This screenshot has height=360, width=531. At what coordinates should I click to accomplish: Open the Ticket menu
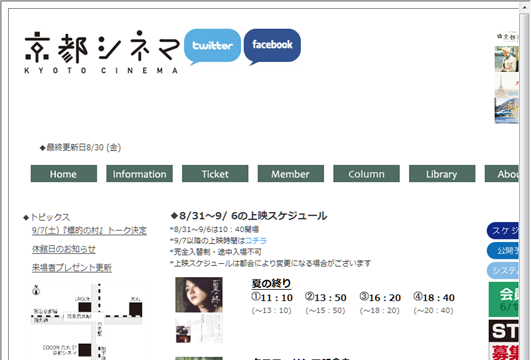coord(215,174)
